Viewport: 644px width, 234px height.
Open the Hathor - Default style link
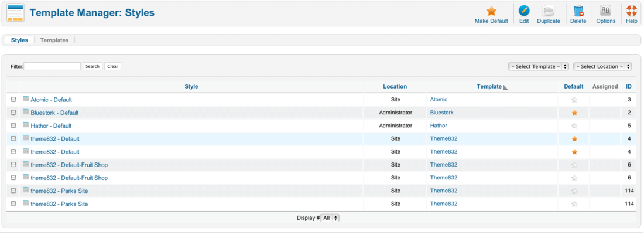tap(51, 126)
